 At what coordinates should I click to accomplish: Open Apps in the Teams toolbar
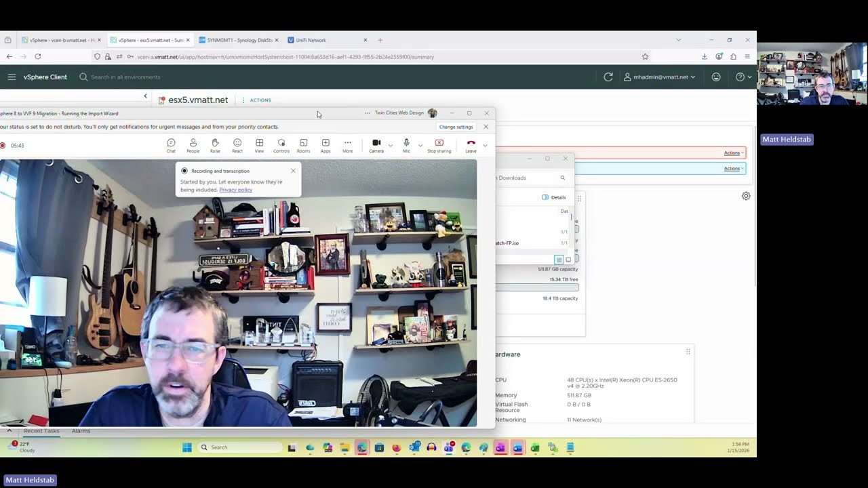[325, 146]
